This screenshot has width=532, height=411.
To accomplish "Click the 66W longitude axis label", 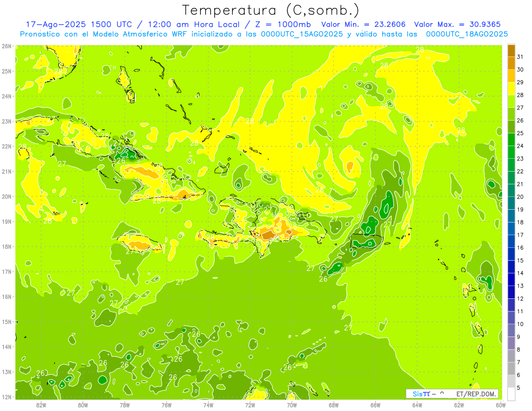I will (x=376, y=405).
